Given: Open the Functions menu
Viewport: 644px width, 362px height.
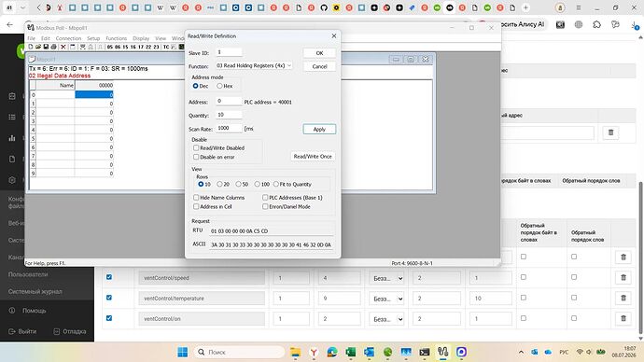Looking at the screenshot, I should (117, 38).
